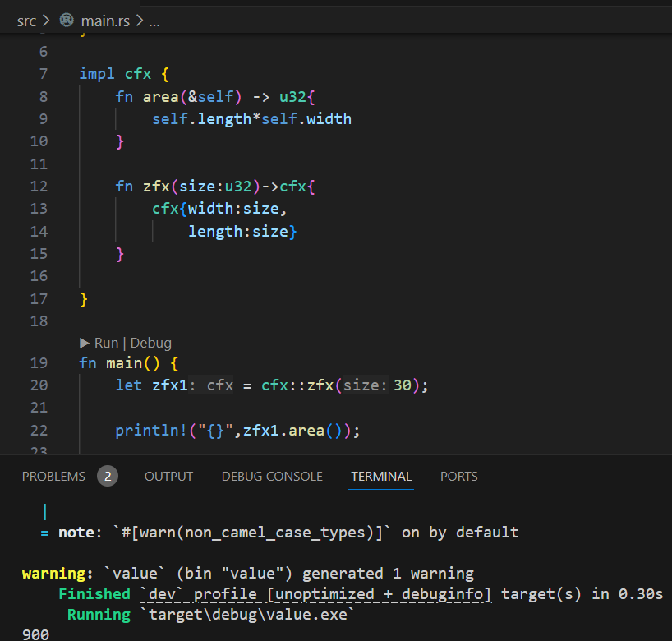Image resolution: width=672 pixels, height=641 pixels.
Task: Click the problems count badge 2
Action: click(x=108, y=476)
